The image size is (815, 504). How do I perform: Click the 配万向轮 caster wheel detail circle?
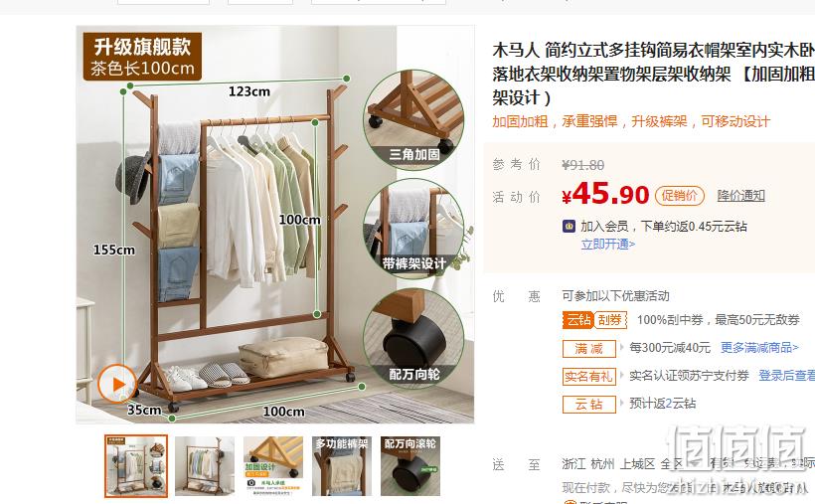point(413,339)
